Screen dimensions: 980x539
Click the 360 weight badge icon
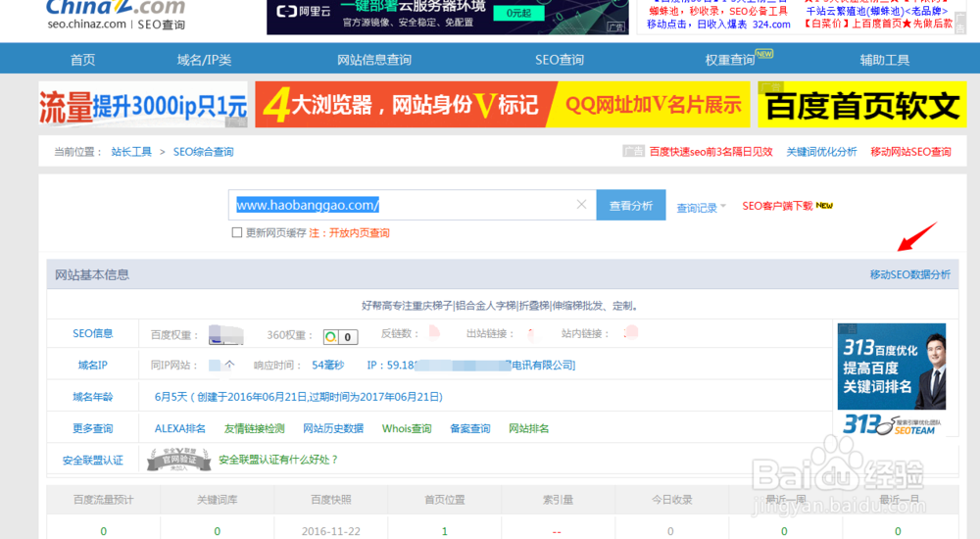coord(340,336)
